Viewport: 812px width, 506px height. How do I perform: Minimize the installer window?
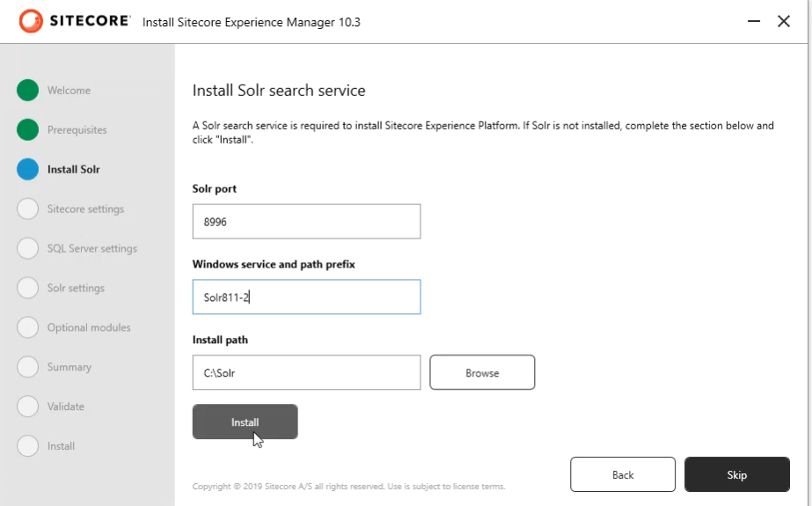(754, 21)
